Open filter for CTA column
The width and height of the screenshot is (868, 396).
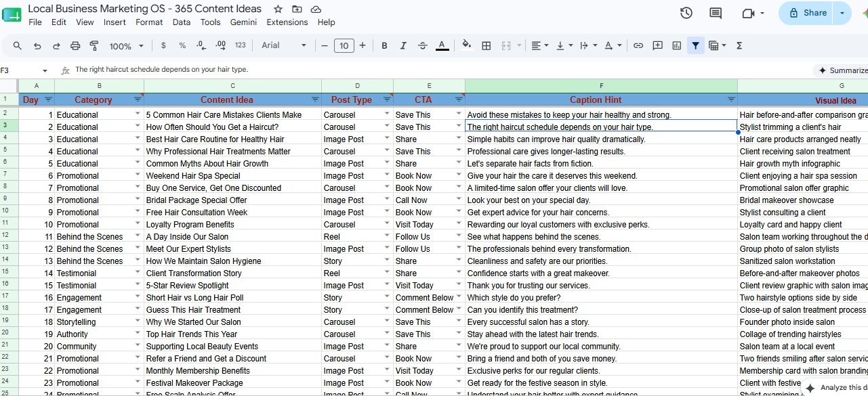pos(459,100)
